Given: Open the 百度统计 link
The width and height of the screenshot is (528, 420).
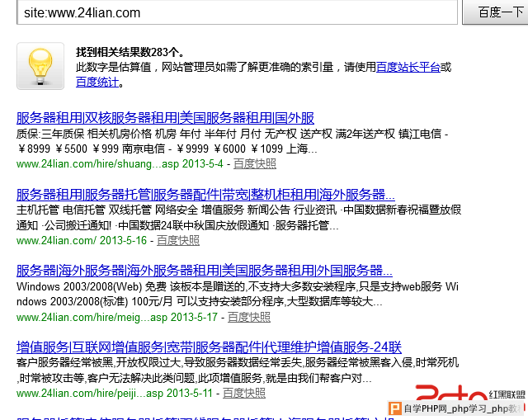Looking at the screenshot, I should [97, 82].
